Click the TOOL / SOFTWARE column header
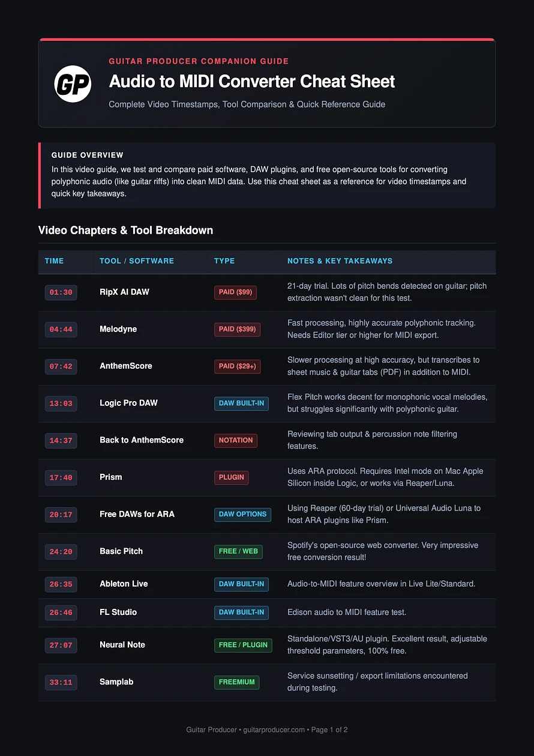 coord(137,261)
